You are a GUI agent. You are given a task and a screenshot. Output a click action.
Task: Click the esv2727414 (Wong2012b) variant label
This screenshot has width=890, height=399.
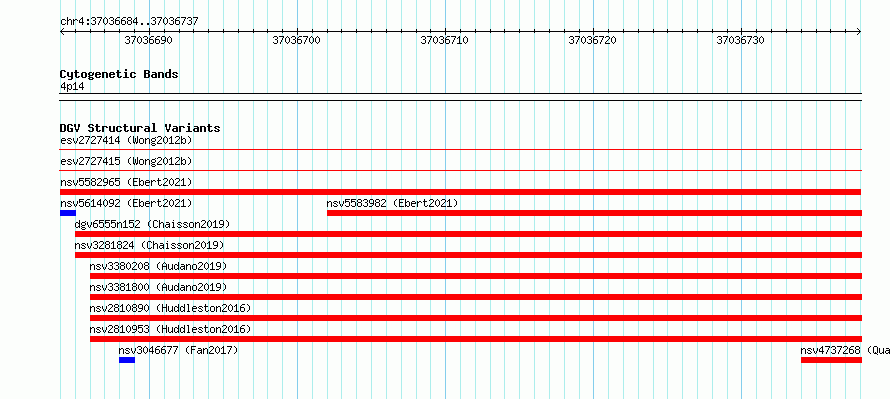pyautogui.click(x=126, y=140)
